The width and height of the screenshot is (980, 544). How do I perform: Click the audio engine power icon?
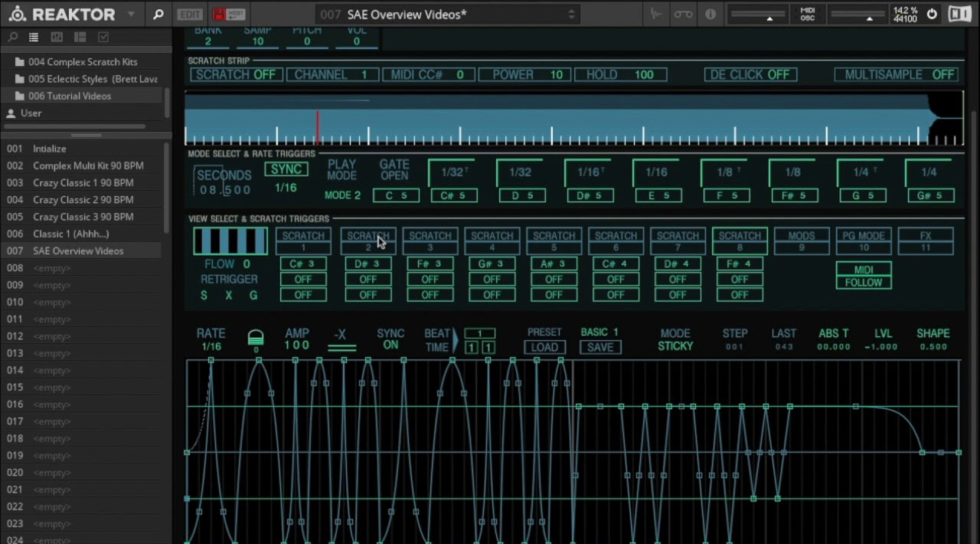[932, 14]
